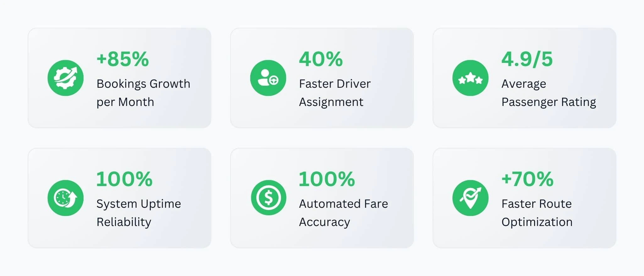This screenshot has width=644, height=276.
Task: Select the Faster Route Optimization text
Action: tap(537, 213)
